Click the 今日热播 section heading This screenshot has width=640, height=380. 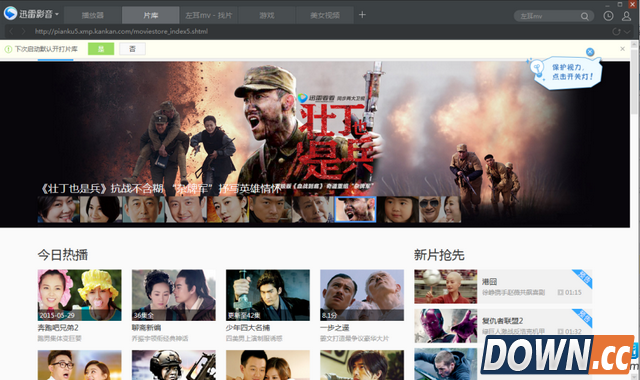pos(62,255)
